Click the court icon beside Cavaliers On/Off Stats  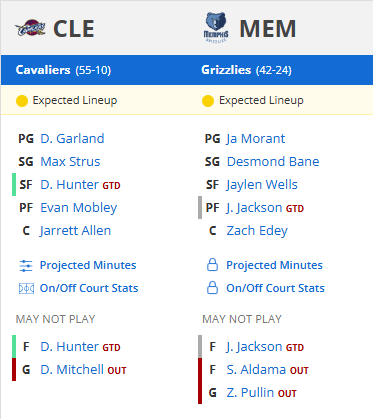point(26,288)
